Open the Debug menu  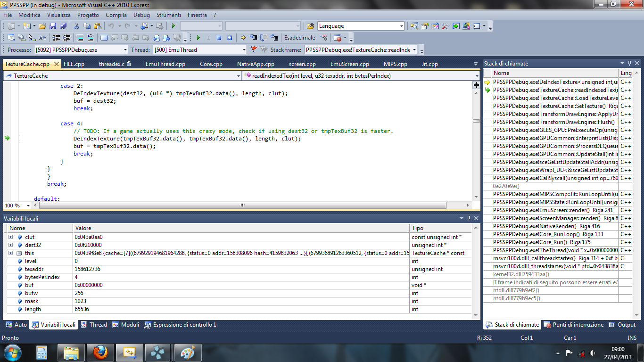coord(141,15)
